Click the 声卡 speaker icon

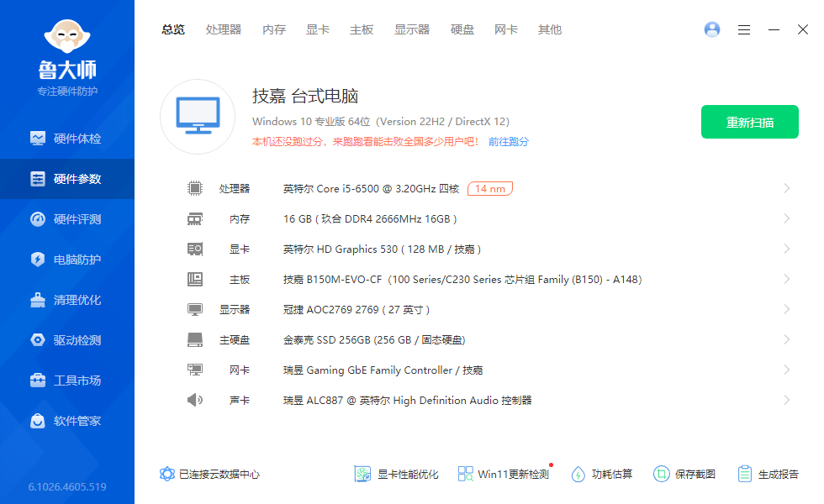tap(195, 400)
